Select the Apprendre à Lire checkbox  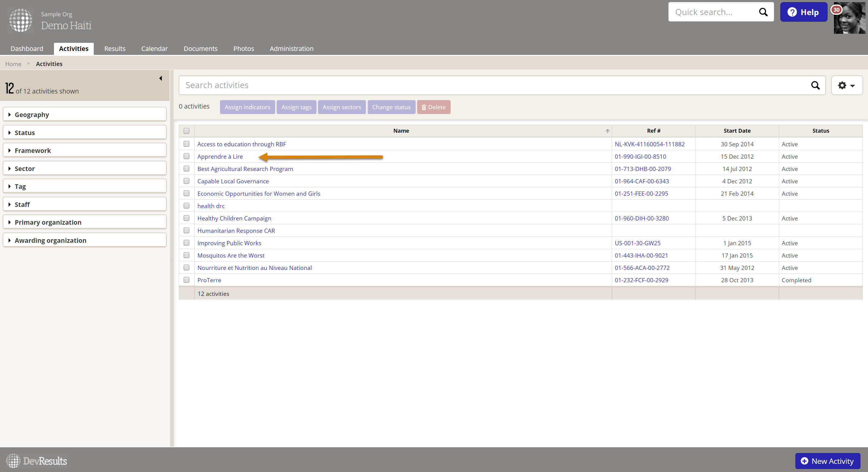[186, 157]
